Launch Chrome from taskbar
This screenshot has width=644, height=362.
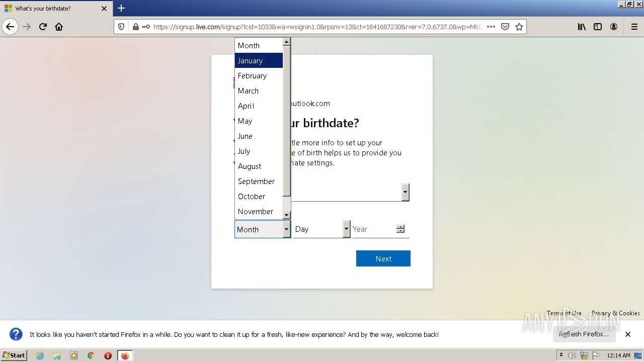91,355
